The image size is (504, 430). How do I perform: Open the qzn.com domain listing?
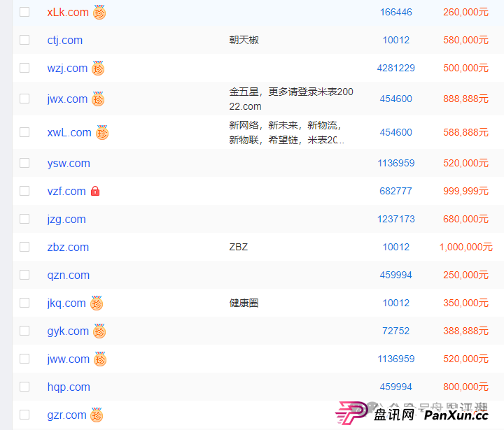[68, 275]
